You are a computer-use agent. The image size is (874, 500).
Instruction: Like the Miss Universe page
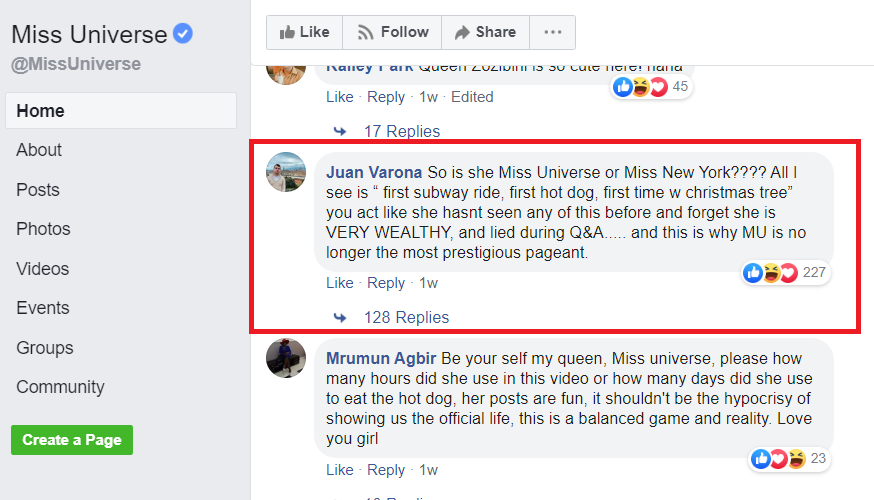pyautogui.click(x=304, y=32)
